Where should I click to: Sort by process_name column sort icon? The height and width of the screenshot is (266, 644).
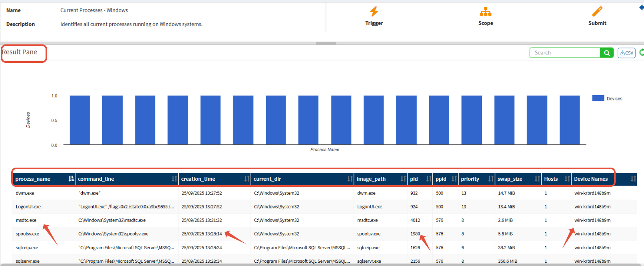coord(71,179)
